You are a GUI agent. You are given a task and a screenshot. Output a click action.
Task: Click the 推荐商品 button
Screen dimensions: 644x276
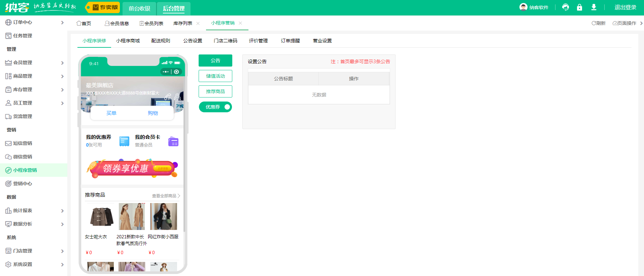[215, 91]
